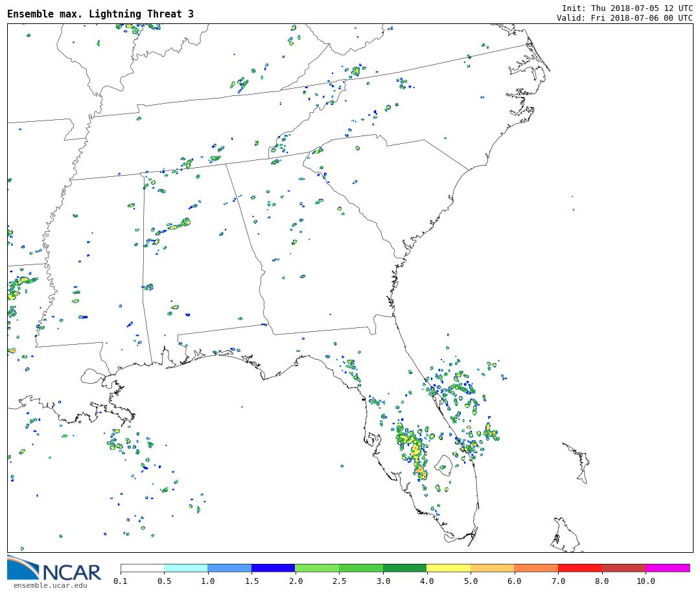
Task: Select the white 0.1–0.5 colorbar segment
Action: click(143, 568)
